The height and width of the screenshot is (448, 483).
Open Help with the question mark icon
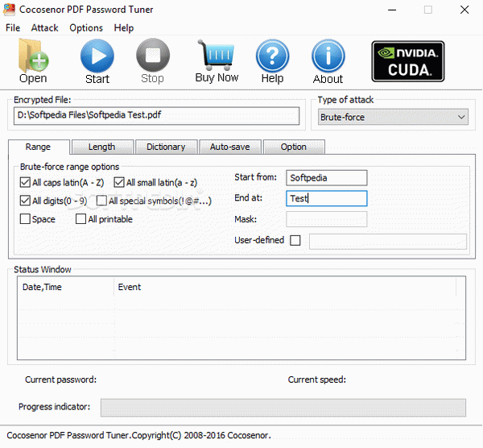tap(273, 61)
